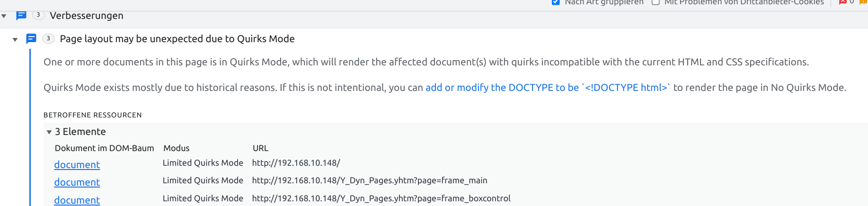Click the red page errors counter icon
The height and width of the screenshot is (206, 868).
click(x=842, y=2)
